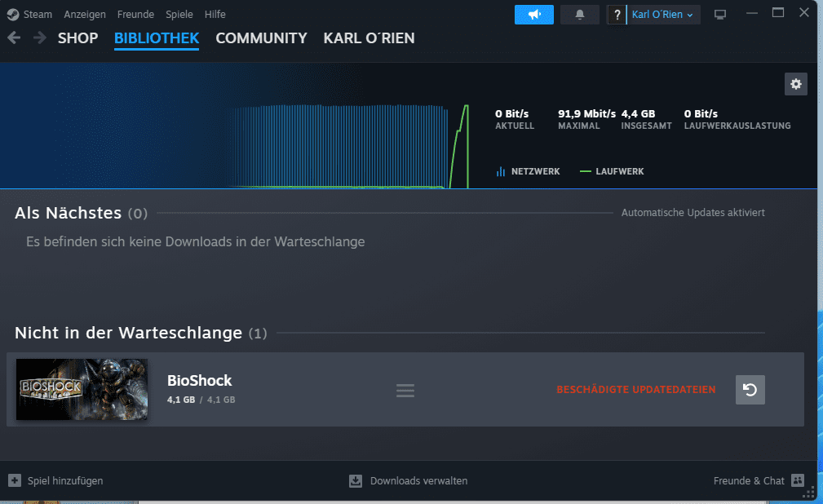
Task: Minimize the Steam window
Action: coord(751,12)
